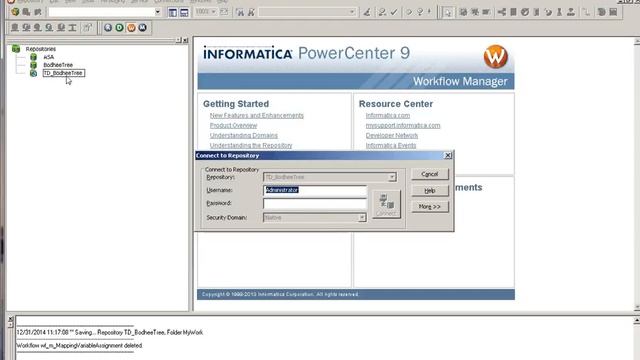
Task: Toggle the Navigator window toolbar button
Action: click(x=173, y=12)
